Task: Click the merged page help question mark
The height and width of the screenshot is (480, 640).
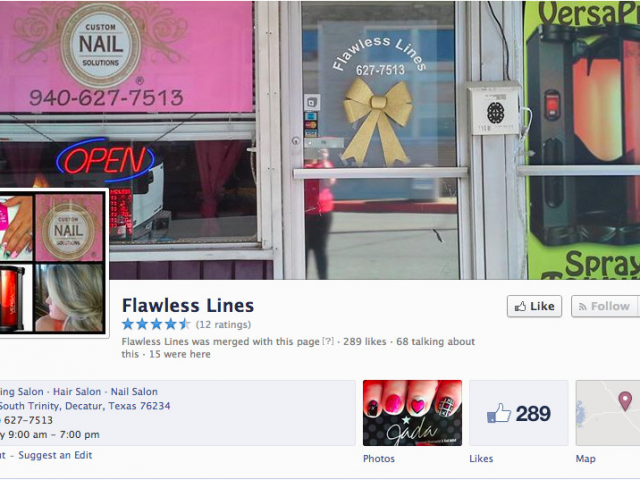Action: (x=328, y=341)
